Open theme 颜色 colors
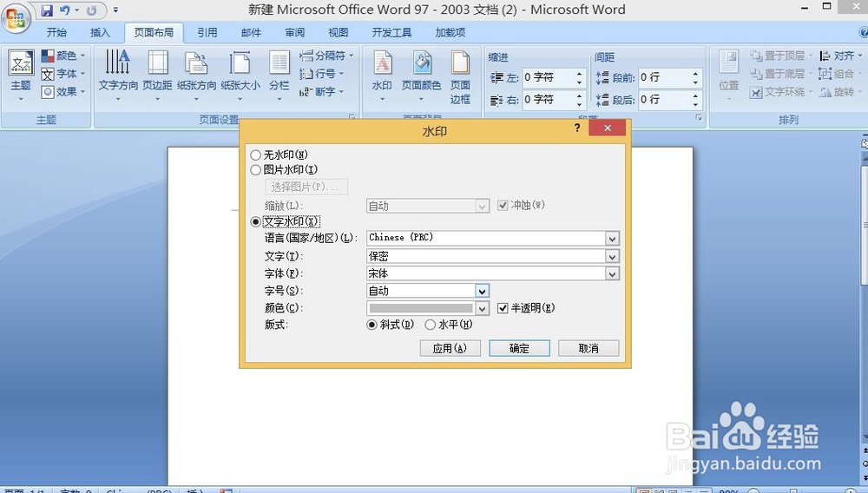 (63, 56)
